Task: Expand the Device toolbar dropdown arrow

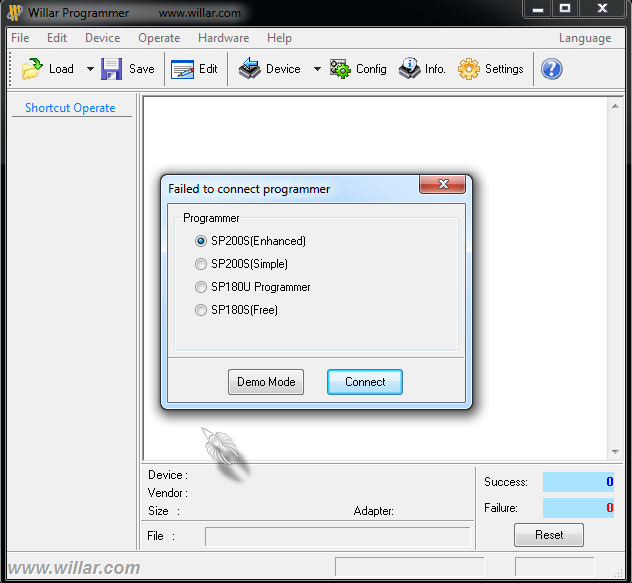Action: click(x=317, y=69)
